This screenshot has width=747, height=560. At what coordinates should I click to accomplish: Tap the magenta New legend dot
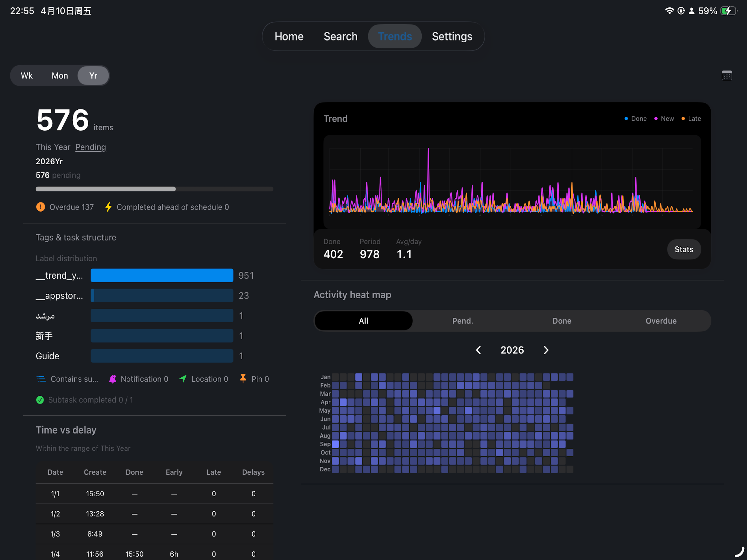point(655,119)
